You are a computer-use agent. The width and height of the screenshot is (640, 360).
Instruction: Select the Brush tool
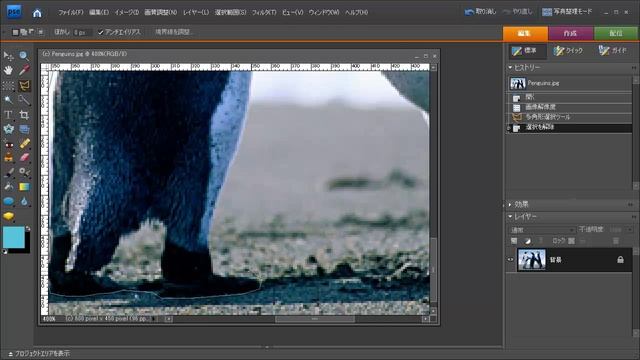[x=8, y=172]
